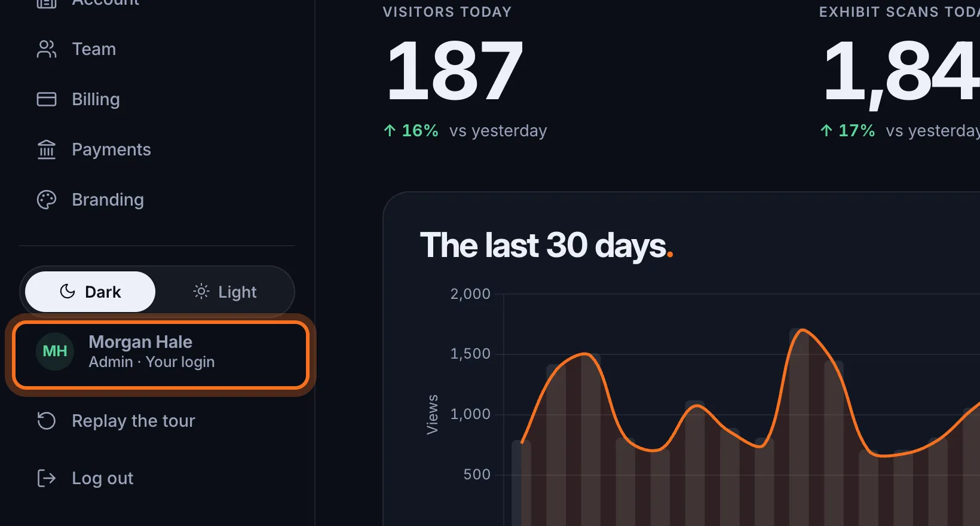The height and width of the screenshot is (526, 980).
Task: Click the Replay the tour circular arrow icon
Action: pyautogui.click(x=47, y=421)
